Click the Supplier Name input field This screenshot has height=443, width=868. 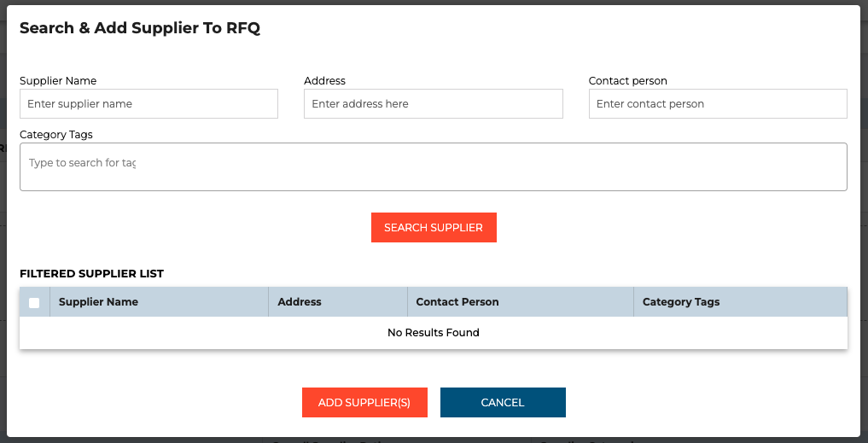149,104
